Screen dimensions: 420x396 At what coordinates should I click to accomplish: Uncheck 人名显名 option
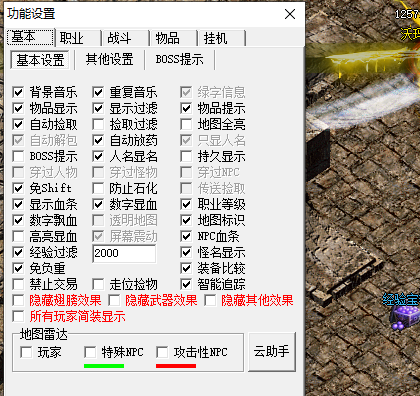tap(98, 156)
